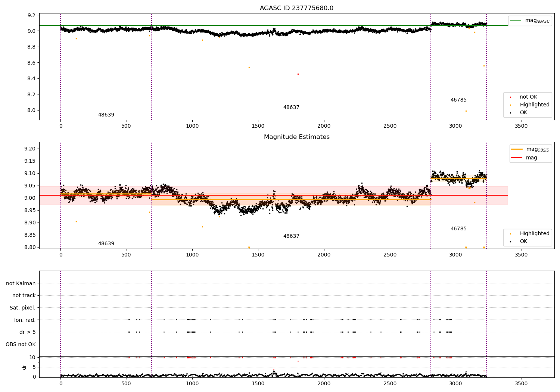The height and width of the screenshot is (392, 560).
Task: Click the 10 tick on the dr axis
Action: tap(32, 357)
